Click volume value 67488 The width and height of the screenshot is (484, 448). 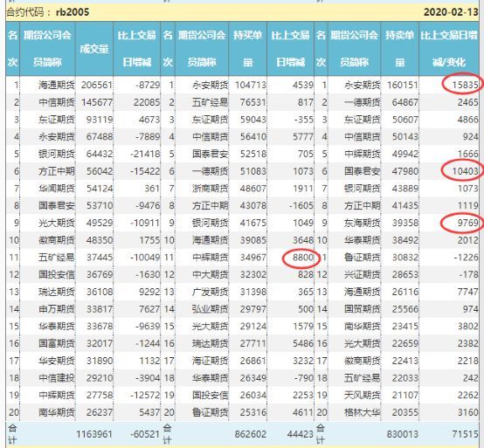(100, 136)
